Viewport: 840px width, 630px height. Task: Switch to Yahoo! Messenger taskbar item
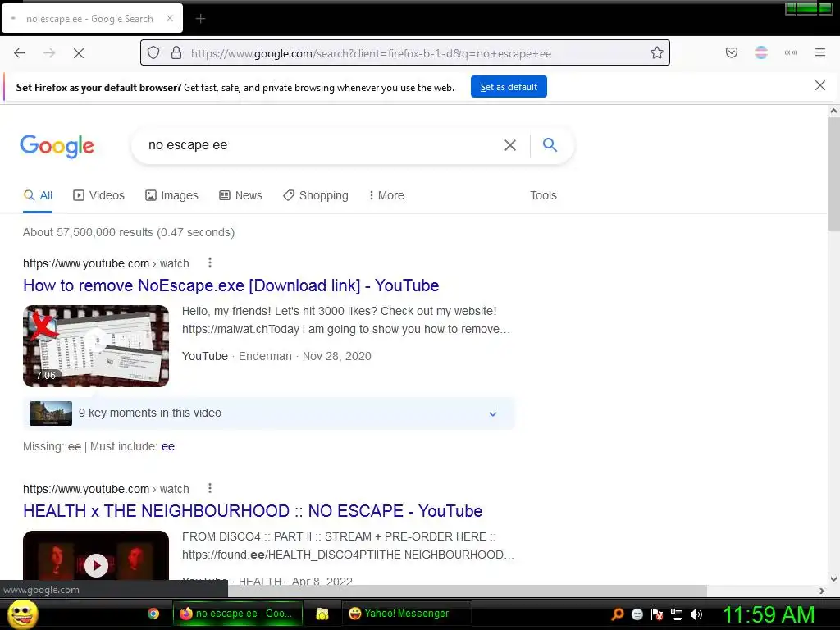[x=407, y=614]
